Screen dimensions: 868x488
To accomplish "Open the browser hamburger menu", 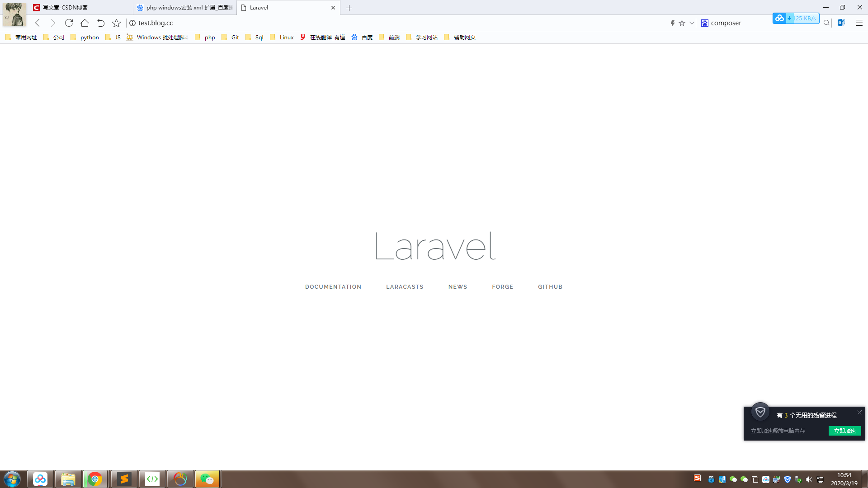I will pyautogui.click(x=859, y=23).
